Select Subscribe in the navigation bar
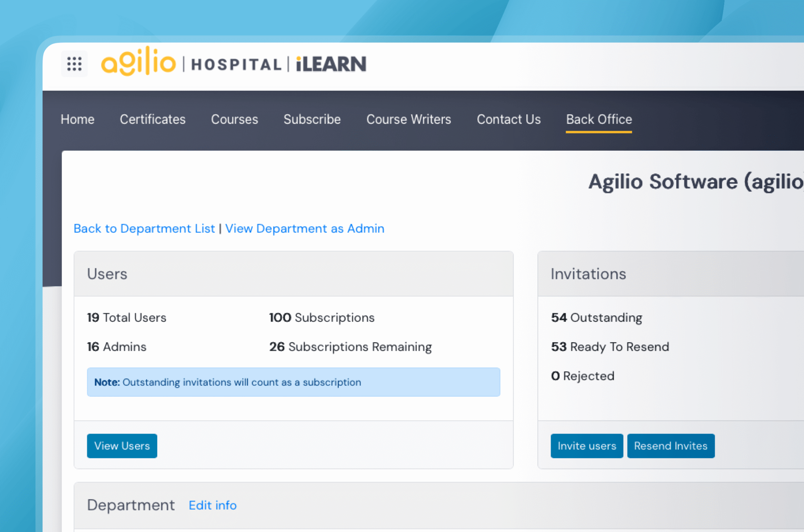This screenshot has width=804, height=532. click(312, 119)
